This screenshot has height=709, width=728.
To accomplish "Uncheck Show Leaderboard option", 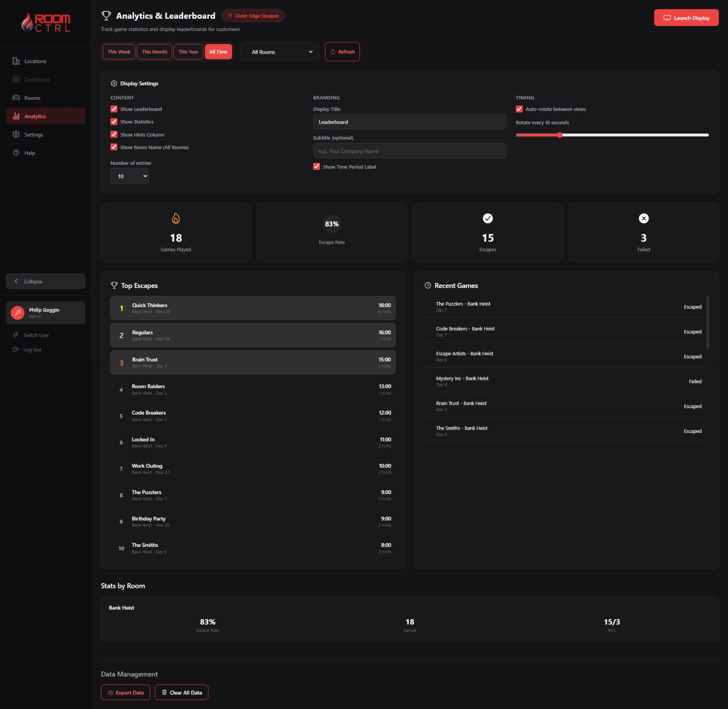I will 114,109.
